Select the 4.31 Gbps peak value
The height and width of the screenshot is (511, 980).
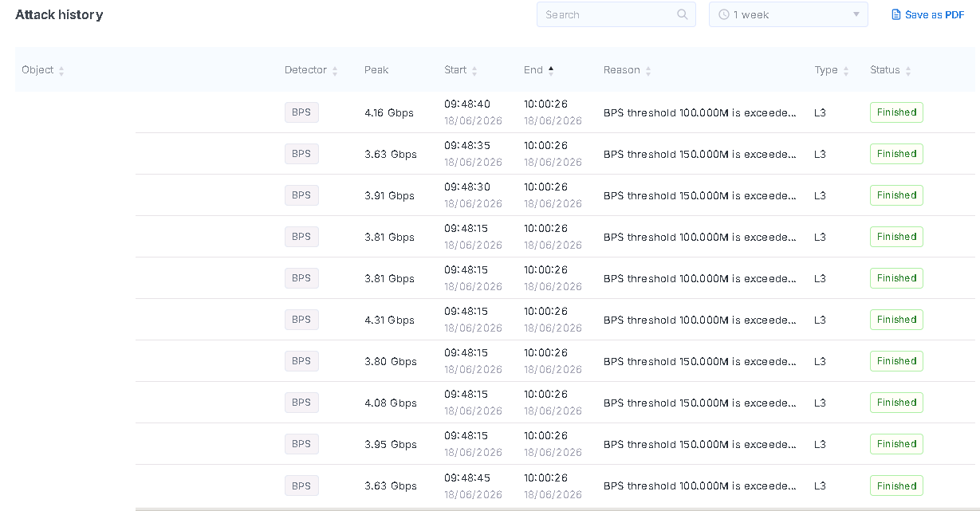point(389,320)
